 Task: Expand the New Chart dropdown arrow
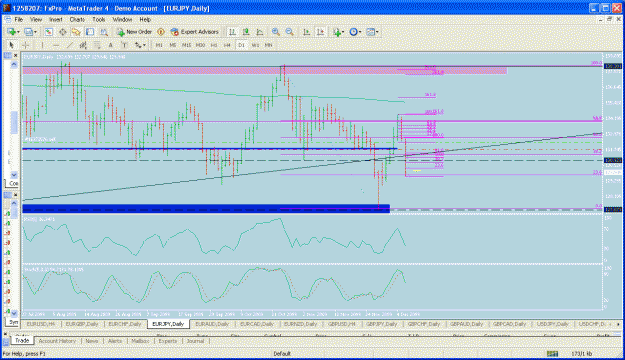[18, 32]
